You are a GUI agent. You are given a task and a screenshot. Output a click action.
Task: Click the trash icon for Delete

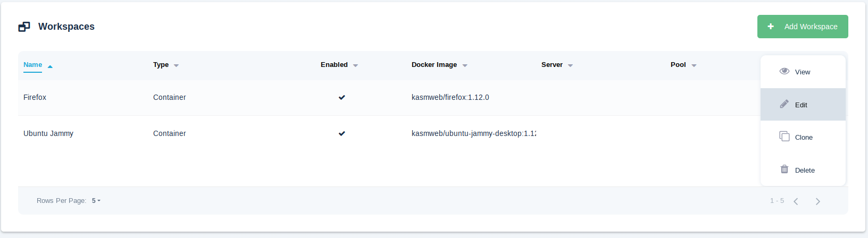[x=784, y=169]
